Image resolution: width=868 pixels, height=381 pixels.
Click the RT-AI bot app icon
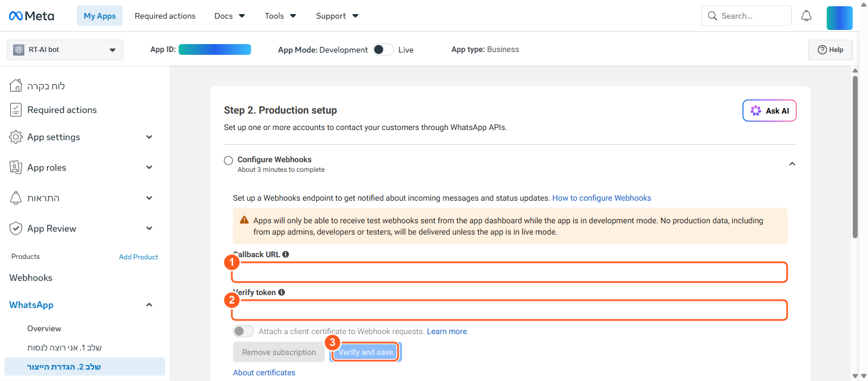point(19,50)
